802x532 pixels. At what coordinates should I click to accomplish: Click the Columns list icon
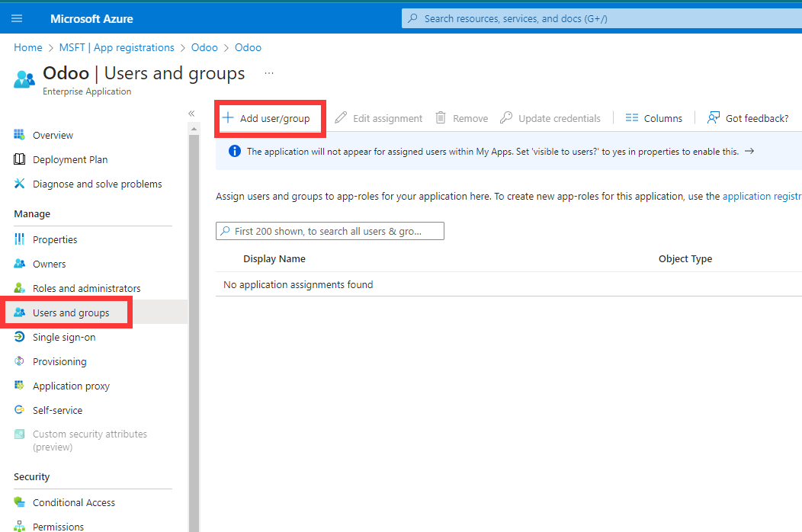[x=632, y=117]
